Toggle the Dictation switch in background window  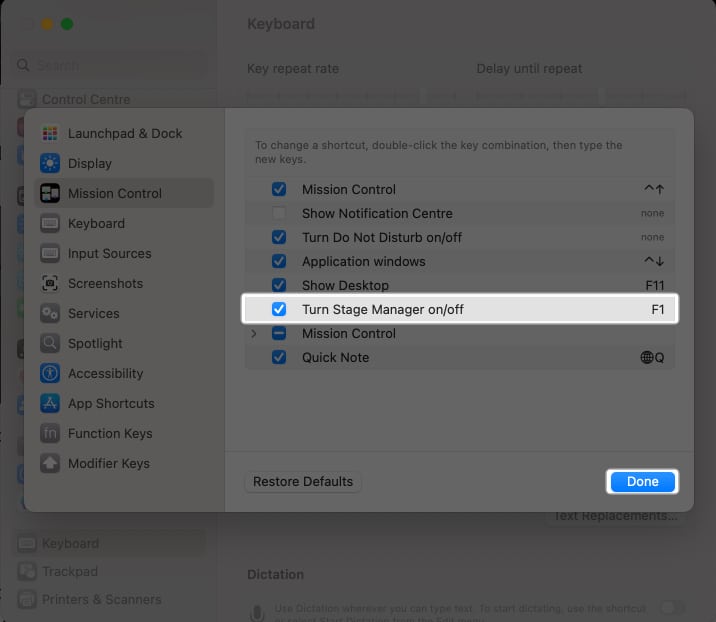click(x=672, y=608)
